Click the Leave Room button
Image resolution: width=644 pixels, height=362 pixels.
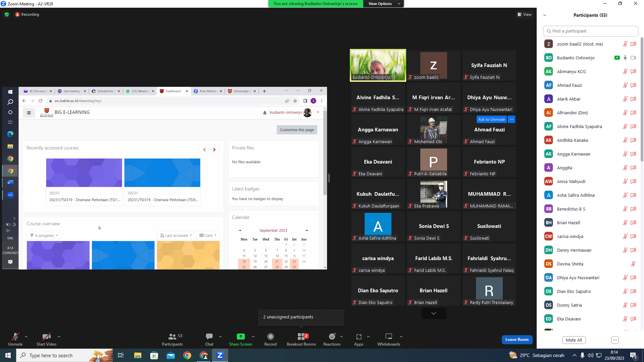click(x=517, y=340)
